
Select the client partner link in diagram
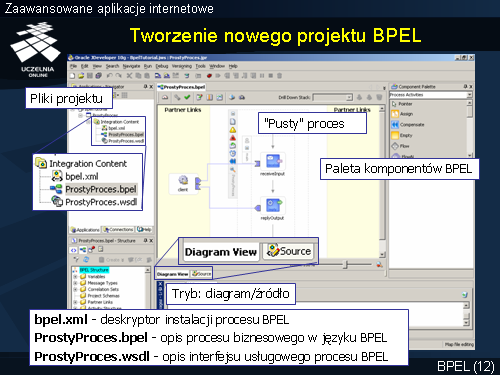point(183,183)
